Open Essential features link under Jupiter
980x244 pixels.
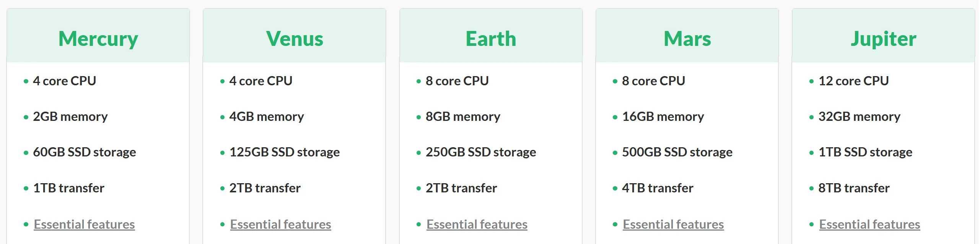pyautogui.click(x=869, y=224)
